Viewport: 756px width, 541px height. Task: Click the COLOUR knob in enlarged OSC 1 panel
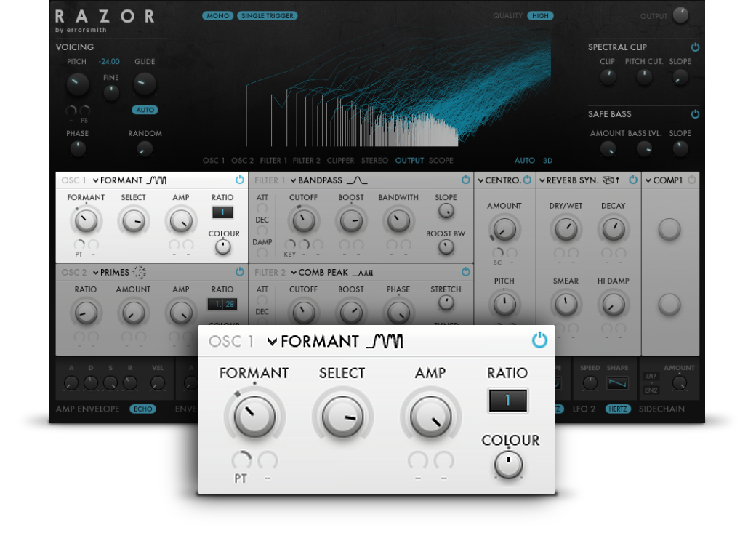tap(508, 465)
